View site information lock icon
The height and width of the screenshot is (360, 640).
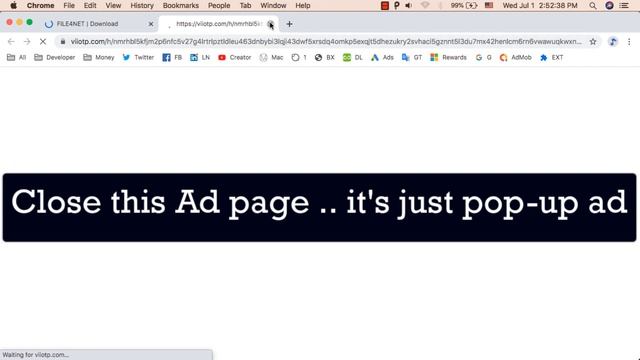point(63,42)
